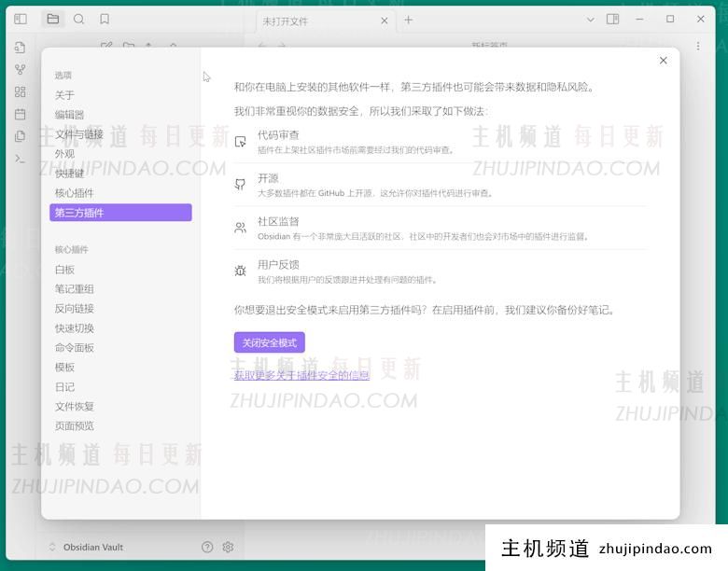Click the 代码审查 heading text
Viewport: 728px width, 571px height.
coord(278,135)
